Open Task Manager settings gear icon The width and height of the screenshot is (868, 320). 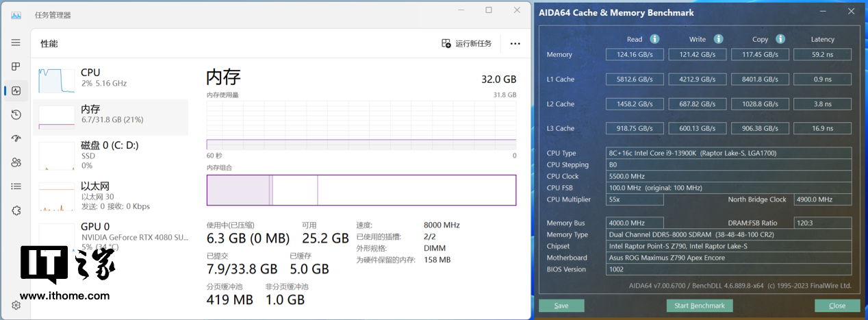point(16,306)
